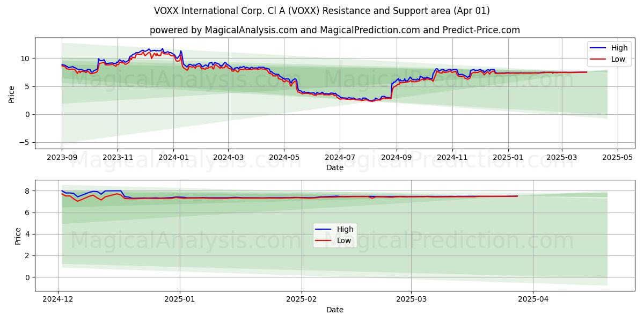
Task: Click the 'powered by MagicalAnalysis.com' subtitle
Action: click(334, 30)
